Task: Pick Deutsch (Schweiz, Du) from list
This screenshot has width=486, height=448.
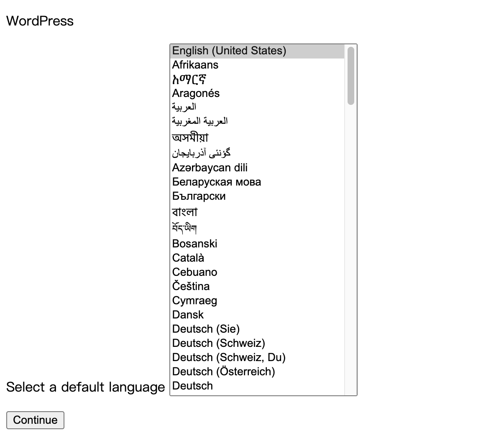Action: [229, 357]
